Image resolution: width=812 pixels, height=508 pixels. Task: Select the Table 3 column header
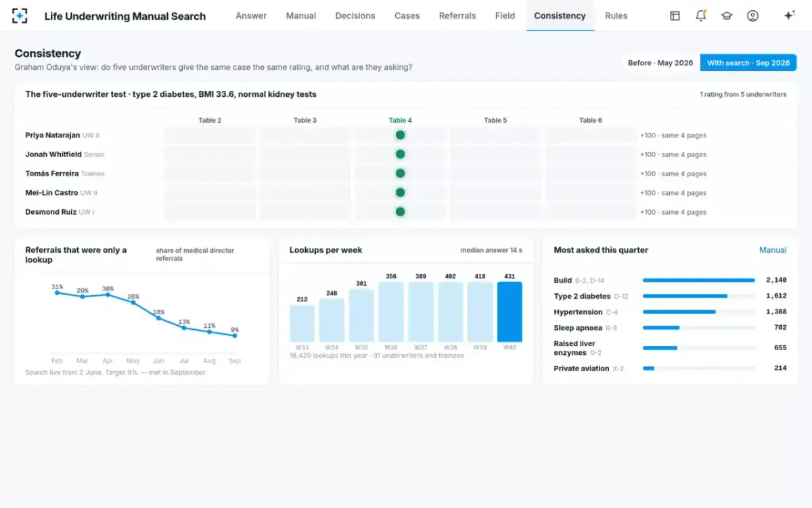(305, 121)
